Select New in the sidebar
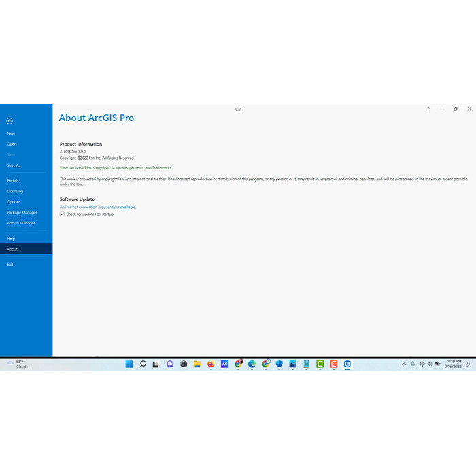This screenshot has height=476, width=476. [x=11, y=133]
